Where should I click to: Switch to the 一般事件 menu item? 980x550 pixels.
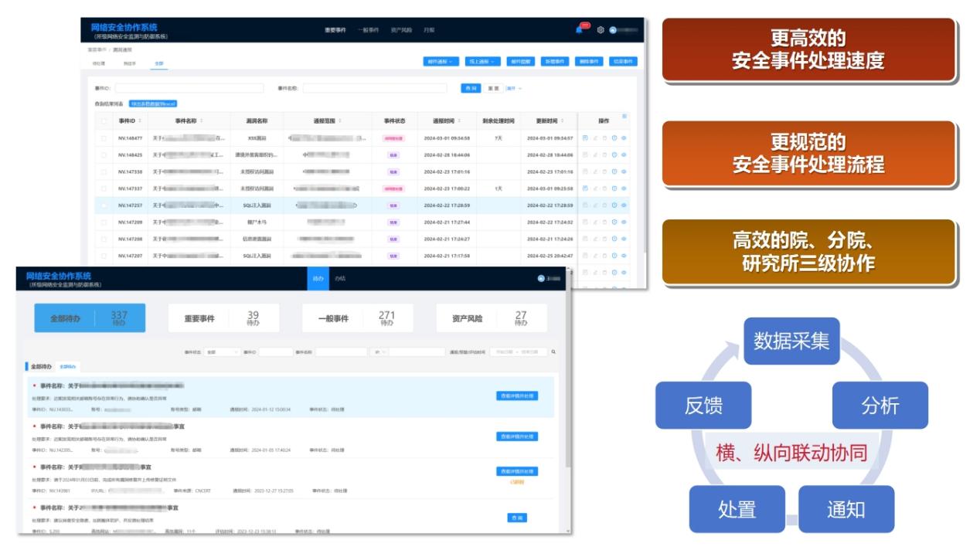pyautogui.click(x=368, y=30)
